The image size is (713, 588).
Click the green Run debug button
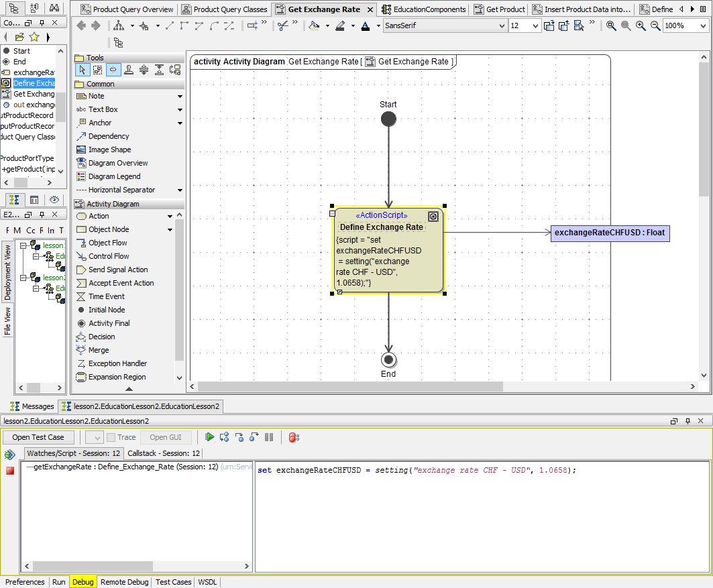210,437
